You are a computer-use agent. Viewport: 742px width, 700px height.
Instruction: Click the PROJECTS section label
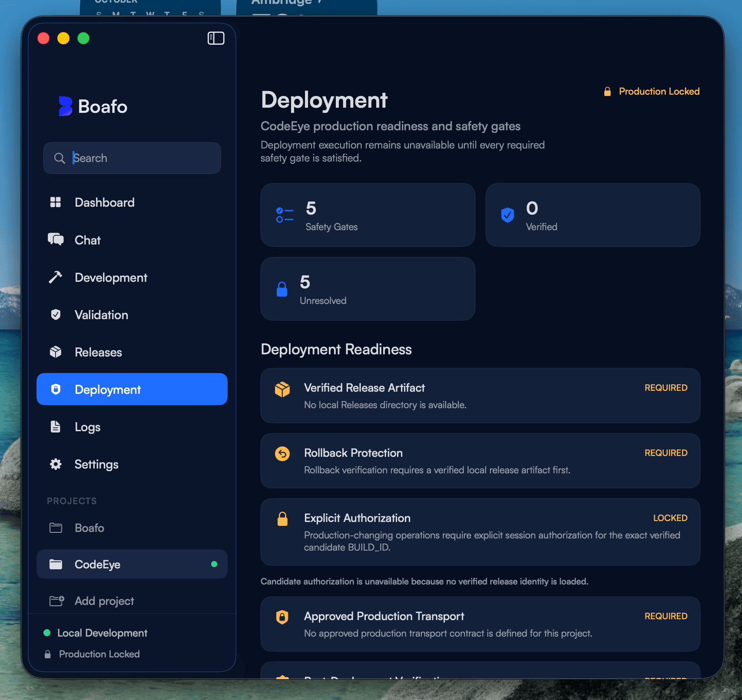(x=72, y=501)
